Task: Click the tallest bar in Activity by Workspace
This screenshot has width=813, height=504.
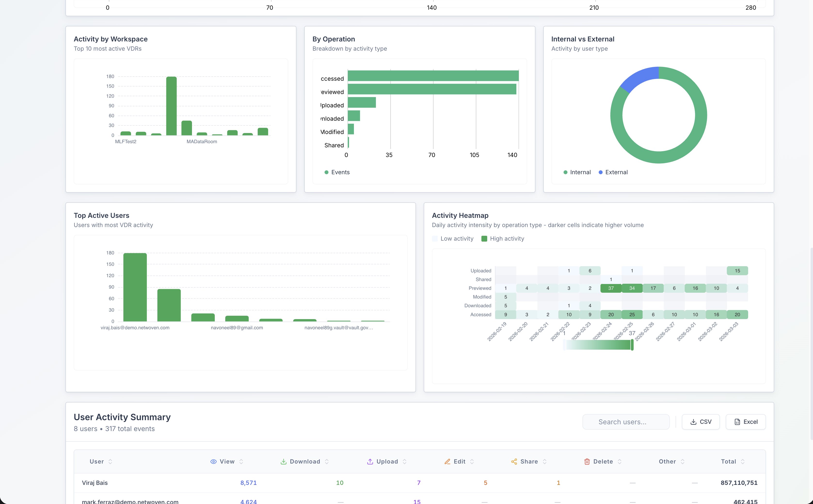Action: tap(171, 106)
